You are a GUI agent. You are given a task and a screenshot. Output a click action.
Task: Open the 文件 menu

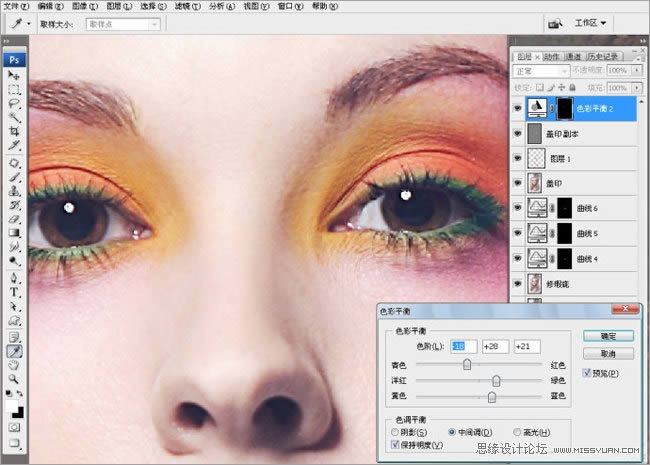pyautogui.click(x=16, y=6)
